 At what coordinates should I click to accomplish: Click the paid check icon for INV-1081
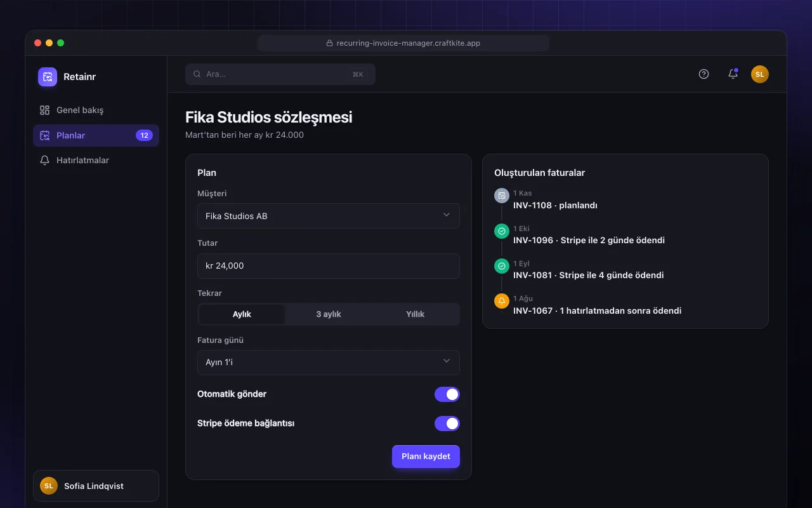(502, 266)
